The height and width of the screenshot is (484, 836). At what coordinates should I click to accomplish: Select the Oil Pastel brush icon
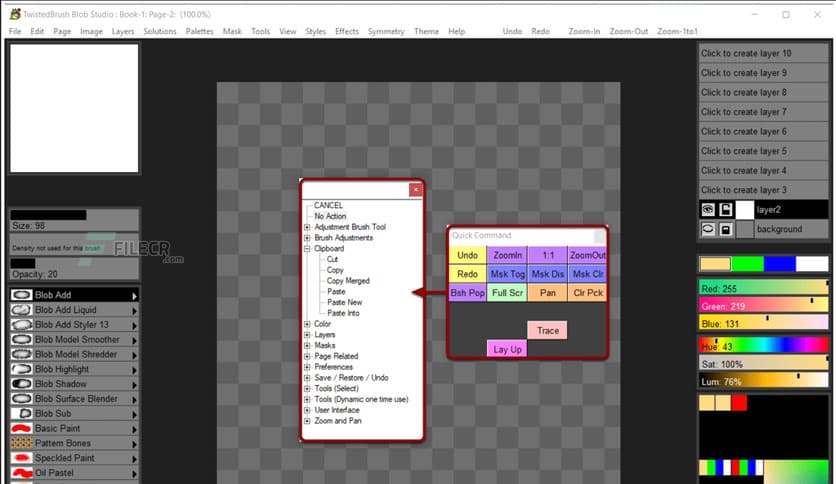tap(21, 473)
